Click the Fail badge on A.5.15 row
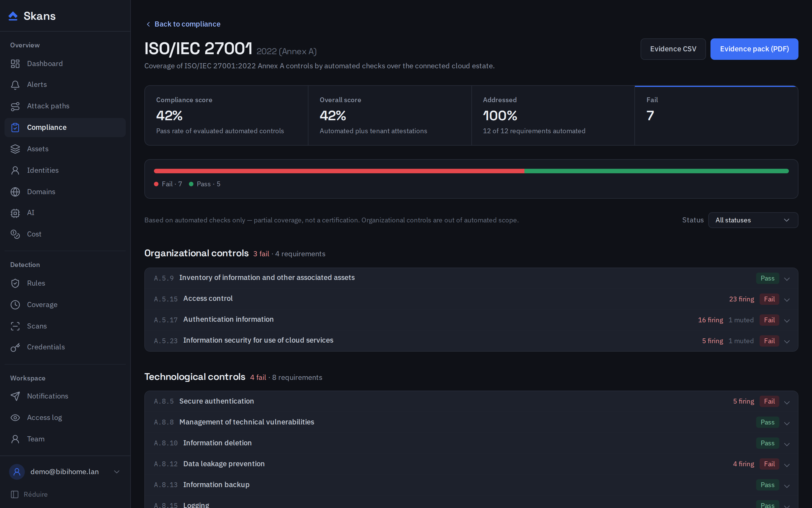812x508 pixels. point(769,299)
